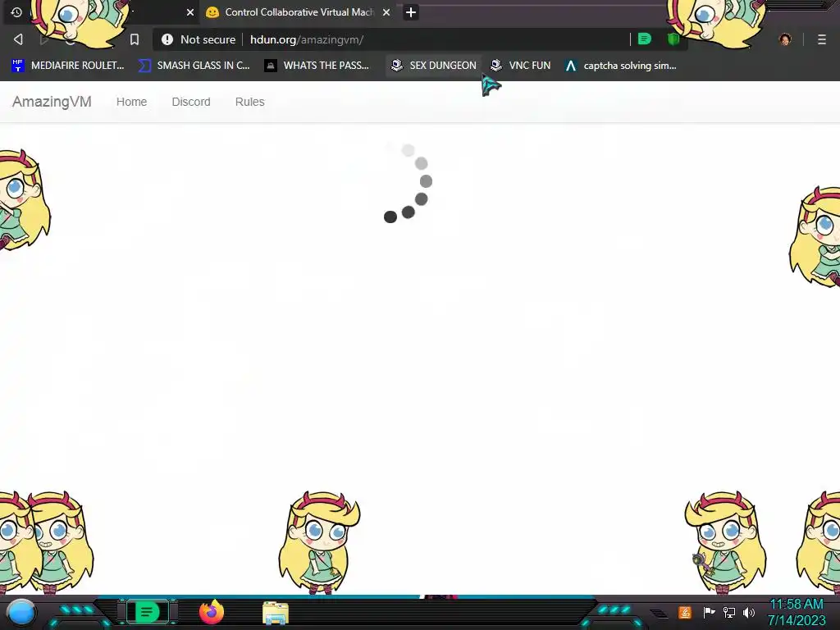
Task: Open the Start orb button
Action: (x=21, y=612)
